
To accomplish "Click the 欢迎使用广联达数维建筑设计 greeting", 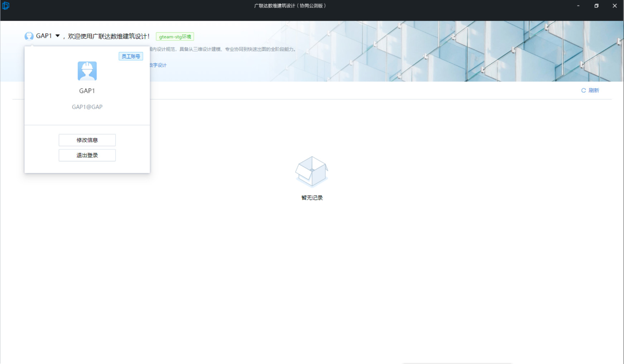I will coord(109,36).
